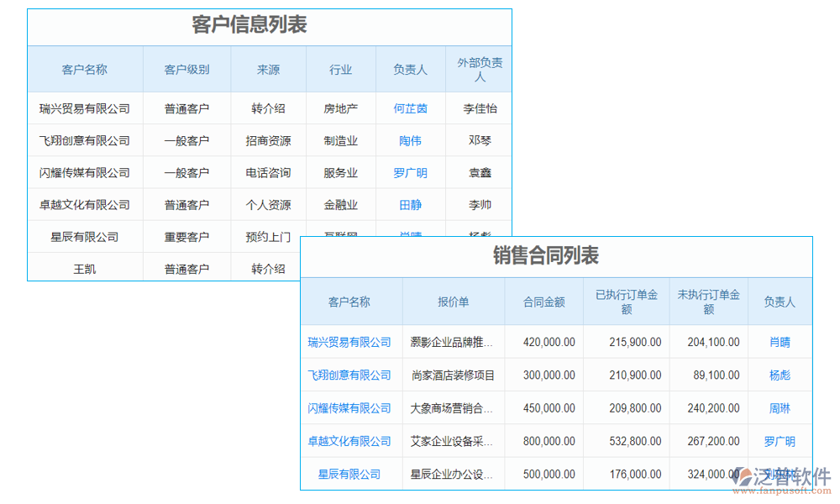Click 罗广明 link in customer info list

pyautogui.click(x=409, y=172)
